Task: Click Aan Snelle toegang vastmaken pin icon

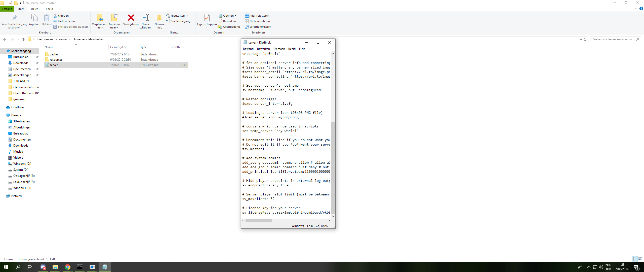Action: (x=15, y=18)
